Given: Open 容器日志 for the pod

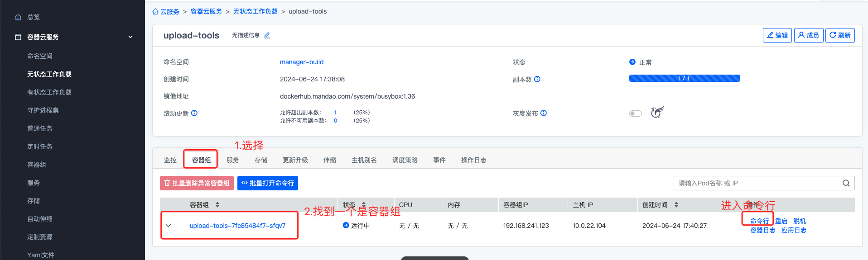Looking at the screenshot, I should (x=763, y=230).
